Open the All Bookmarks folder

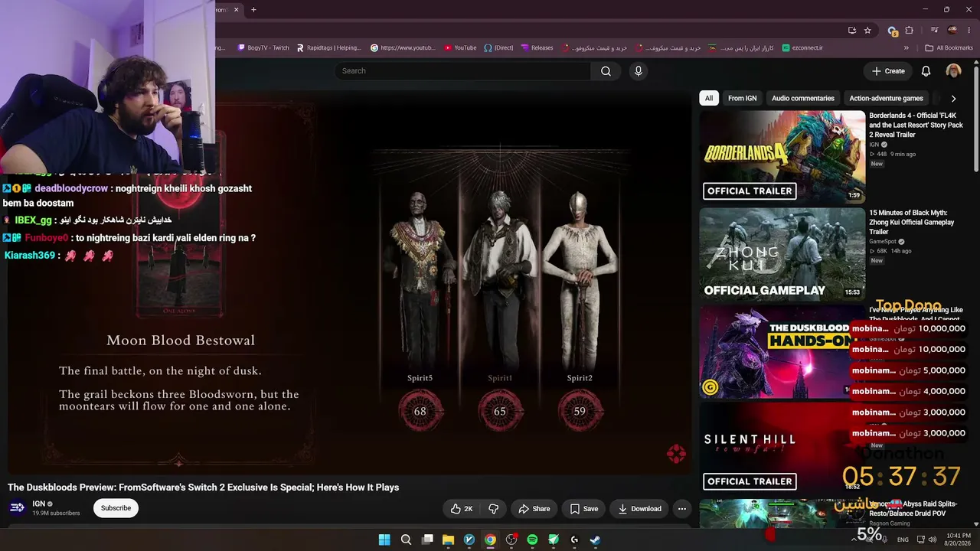949,48
